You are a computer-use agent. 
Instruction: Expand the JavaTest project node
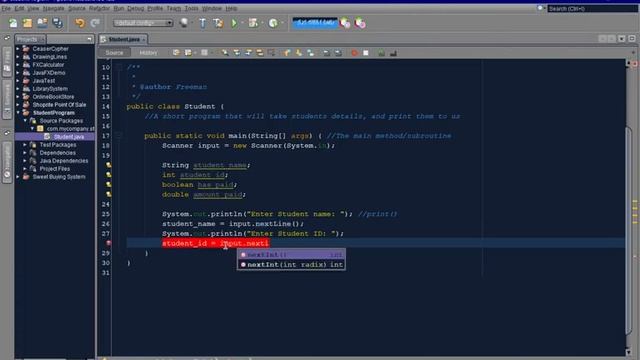pyautogui.click(x=18, y=81)
